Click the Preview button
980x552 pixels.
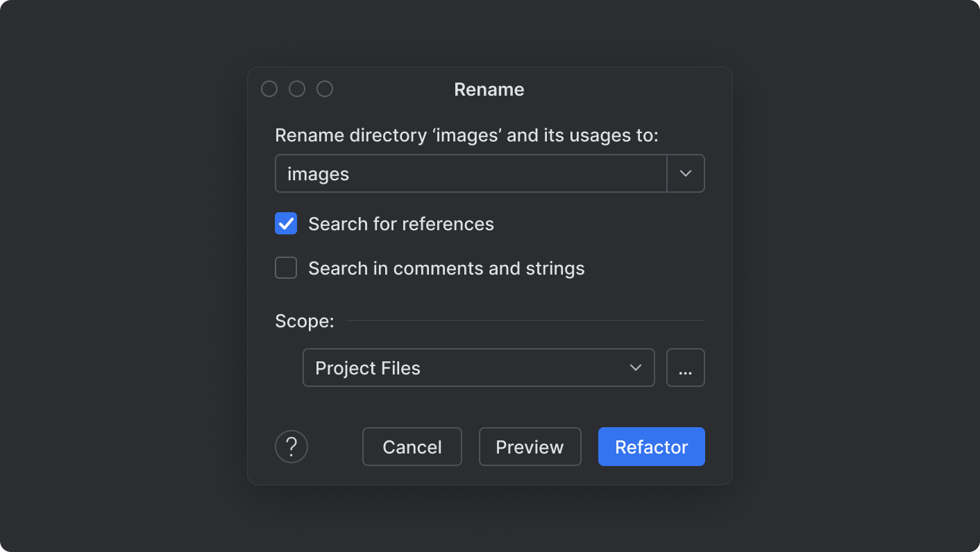(x=530, y=447)
